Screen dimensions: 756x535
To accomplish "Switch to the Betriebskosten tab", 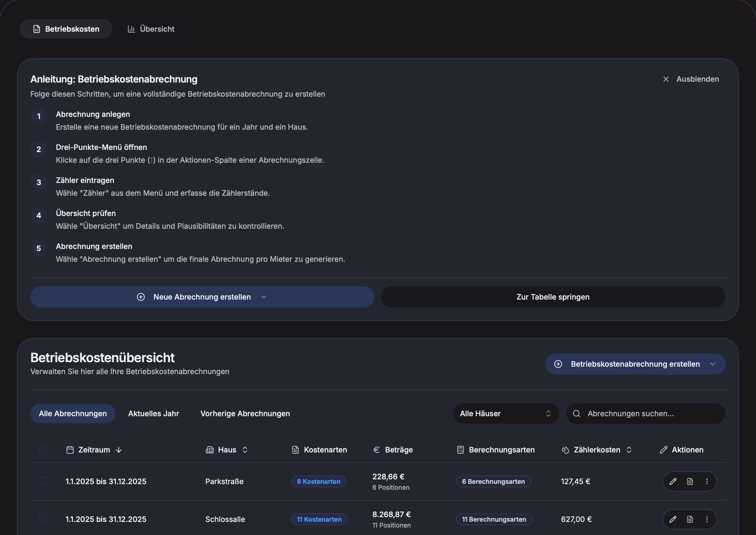I will 66,29.
